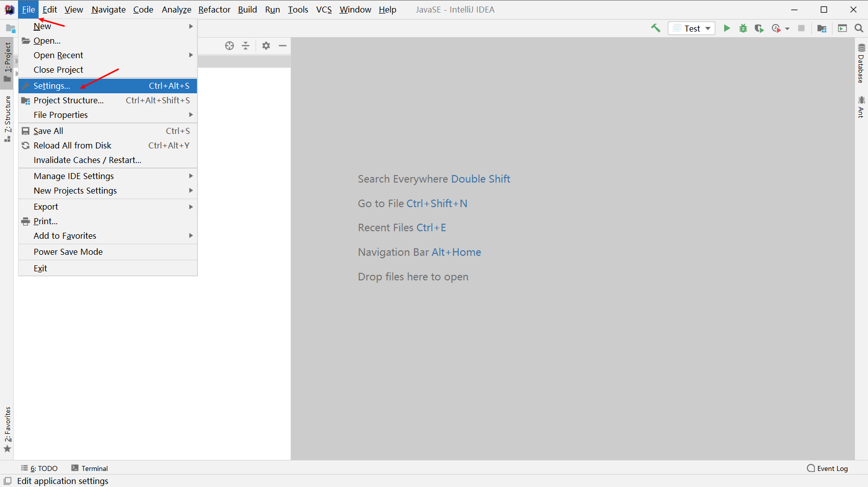868x487 pixels.
Task: Select Close Project
Action: [108, 70]
